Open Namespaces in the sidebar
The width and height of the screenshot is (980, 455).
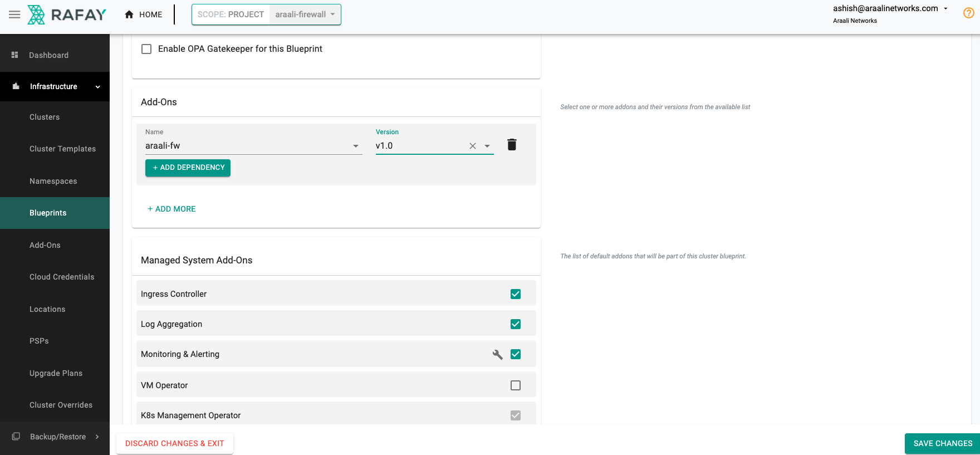pos(55,181)
